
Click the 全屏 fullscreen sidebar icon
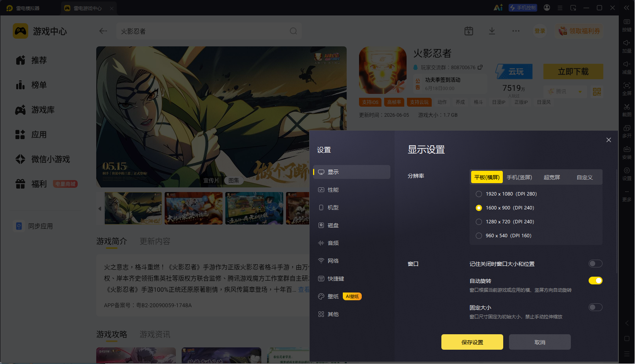pyautogui.click(x=627, y=89)
